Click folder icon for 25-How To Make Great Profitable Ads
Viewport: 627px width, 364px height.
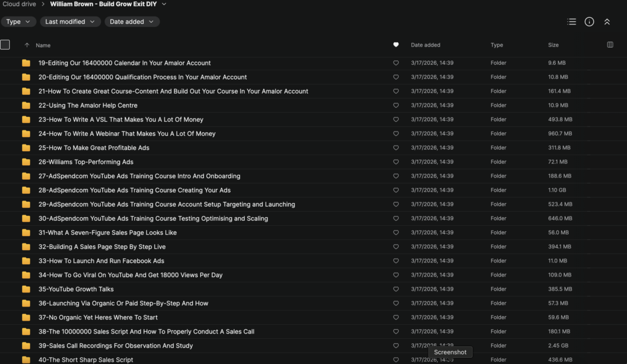point(26,148)
